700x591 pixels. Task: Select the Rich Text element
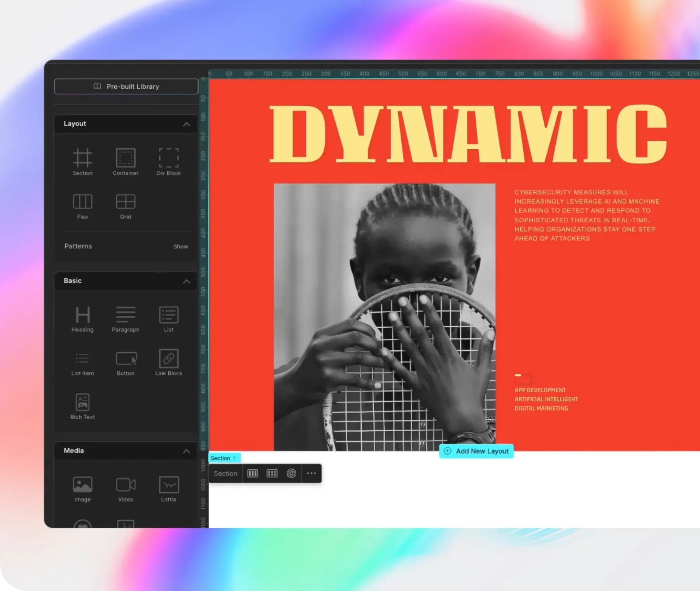(x=82, y=407)
